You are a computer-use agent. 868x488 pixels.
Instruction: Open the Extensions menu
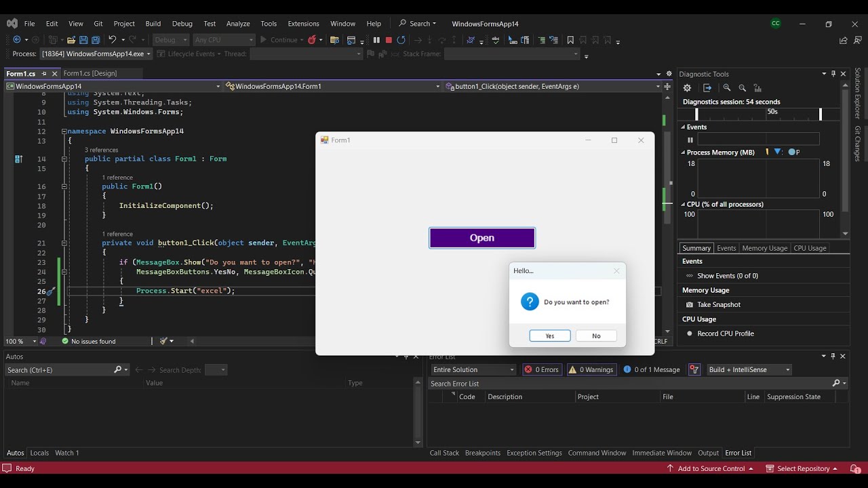(x=303, y=24)
